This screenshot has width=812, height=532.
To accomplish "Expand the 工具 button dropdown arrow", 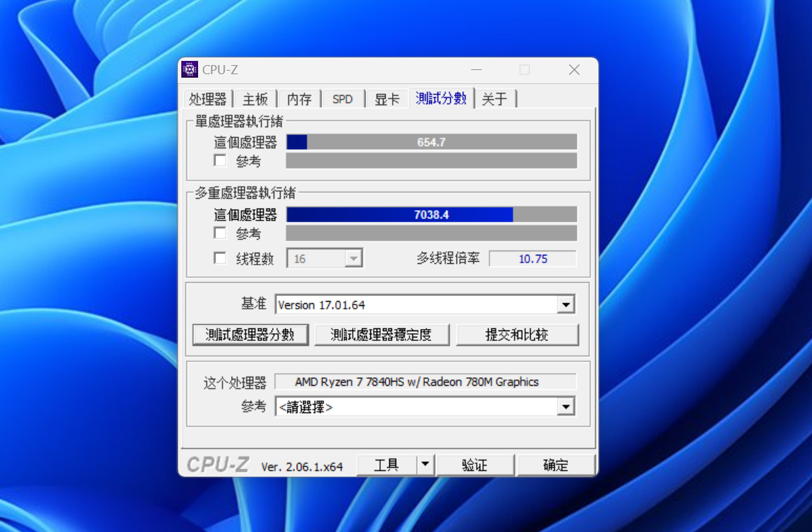I will click(x=425, y=465).
